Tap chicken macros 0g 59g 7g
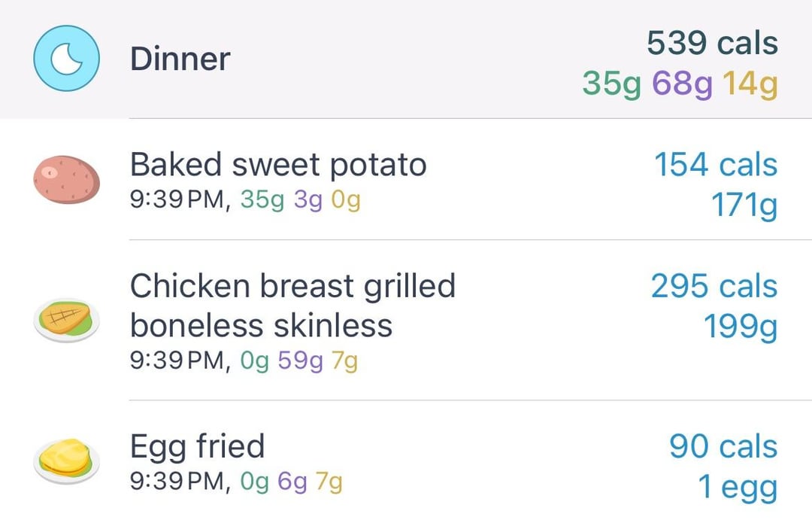Image resolution: width=812 pixels, height=520 pixels. tap(298, 360)
